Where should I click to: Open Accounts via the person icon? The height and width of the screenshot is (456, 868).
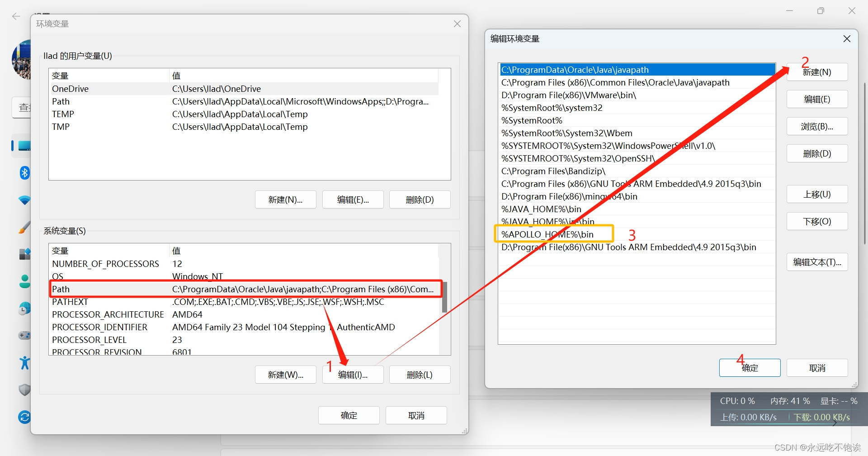[24, 281]
